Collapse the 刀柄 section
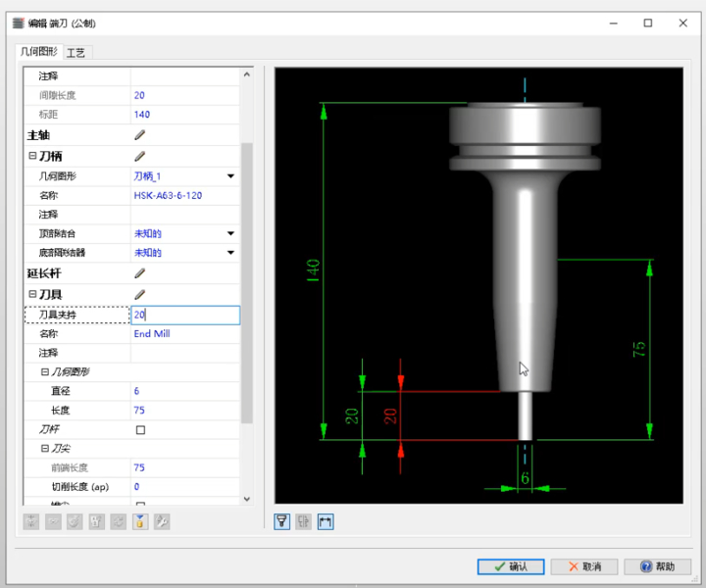706x588 pixels. click(32, 156)
